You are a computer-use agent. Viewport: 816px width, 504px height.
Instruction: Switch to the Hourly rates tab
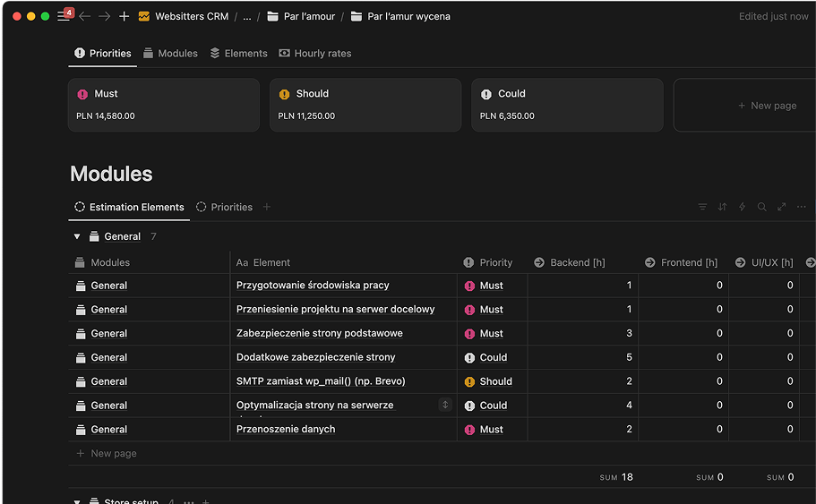(x=314, y=54)
